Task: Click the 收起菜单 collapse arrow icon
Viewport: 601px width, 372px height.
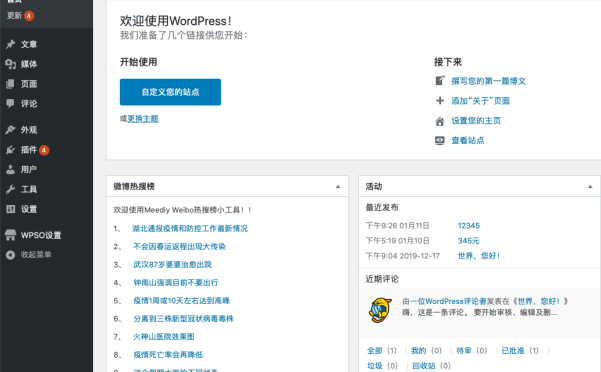Action: 10,255
